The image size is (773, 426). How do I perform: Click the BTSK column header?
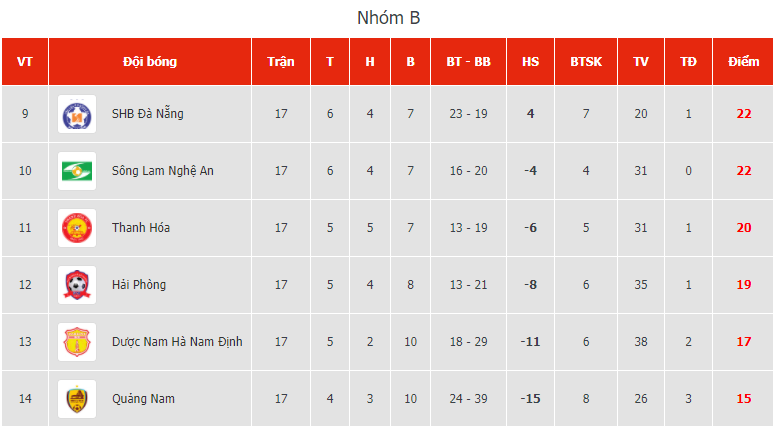pyautogui.click(x=586, y=62)
